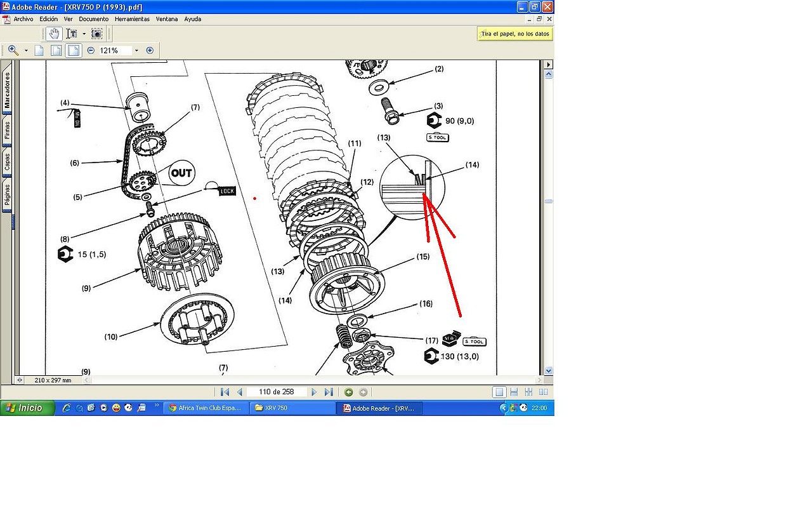
Task: Open the Marcadores side tab
Action: 7,90
